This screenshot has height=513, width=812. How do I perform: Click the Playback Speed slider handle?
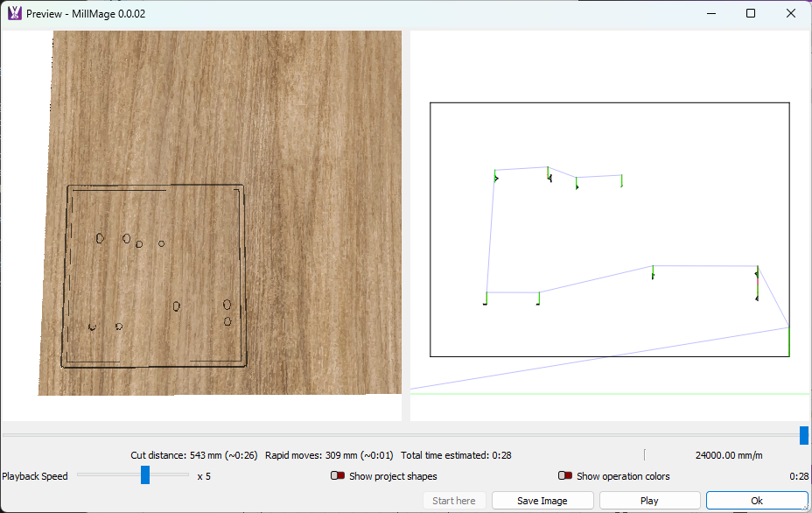tap(145, 475)
